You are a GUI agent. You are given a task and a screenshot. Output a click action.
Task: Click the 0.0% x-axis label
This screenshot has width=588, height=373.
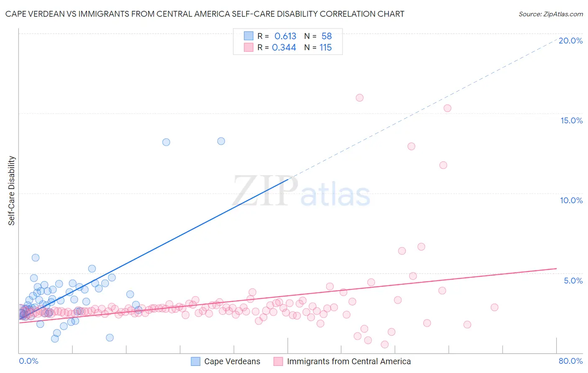tap(28, 361)
